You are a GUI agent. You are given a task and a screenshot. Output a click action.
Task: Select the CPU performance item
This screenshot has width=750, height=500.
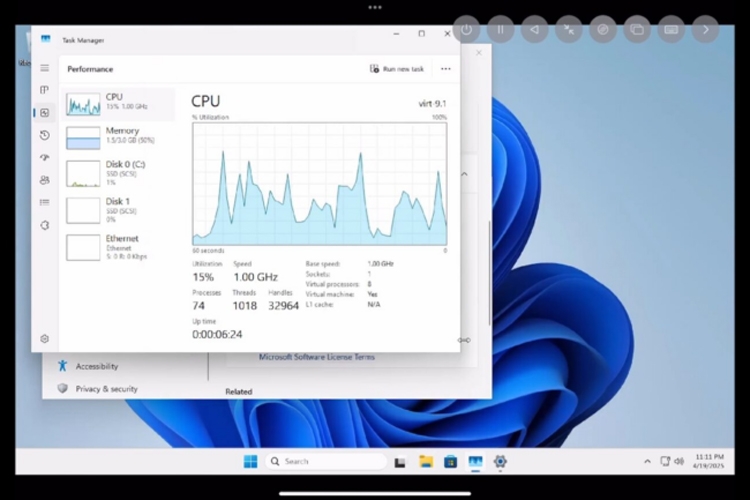point(118,104)
